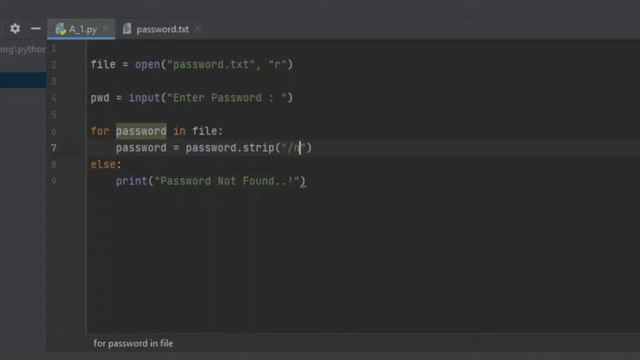
Task: Click the text file icon on password.txt tab
Action: click(127, 29)
